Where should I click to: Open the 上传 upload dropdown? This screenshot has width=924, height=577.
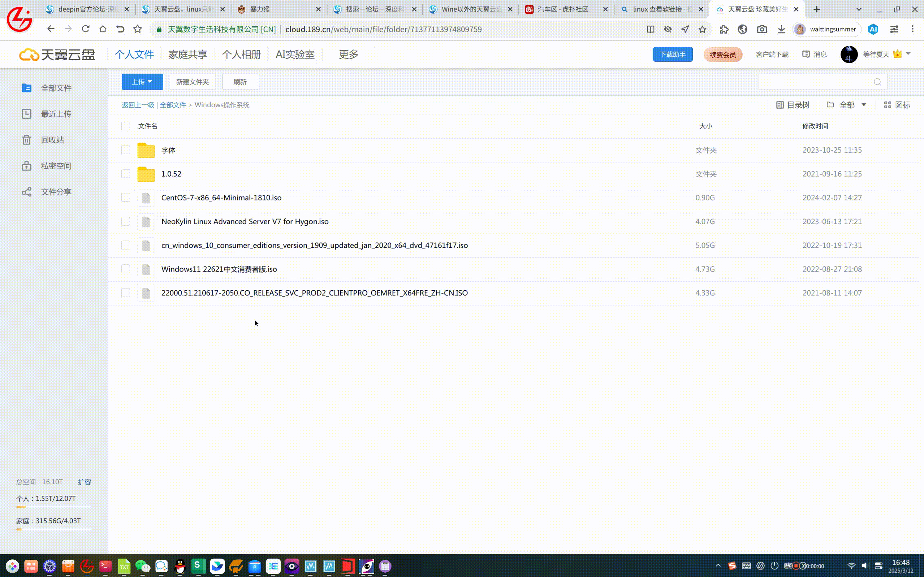point(142,82)
